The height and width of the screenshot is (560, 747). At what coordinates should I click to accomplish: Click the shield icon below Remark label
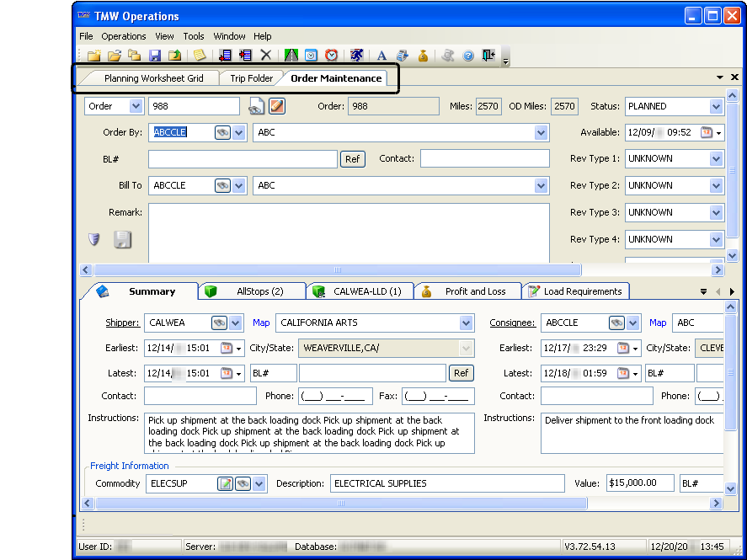[94, 240]
